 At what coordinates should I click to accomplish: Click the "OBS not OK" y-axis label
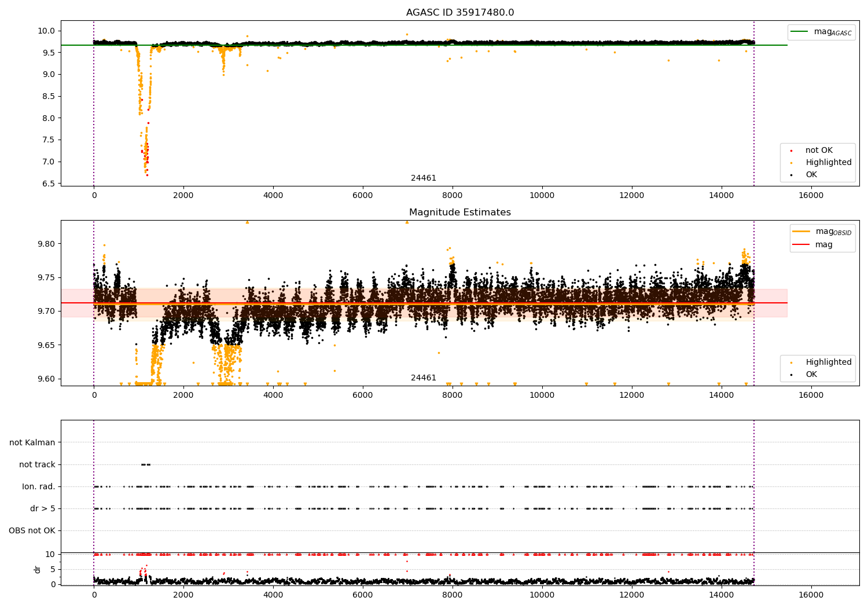[x=32, y=531]
